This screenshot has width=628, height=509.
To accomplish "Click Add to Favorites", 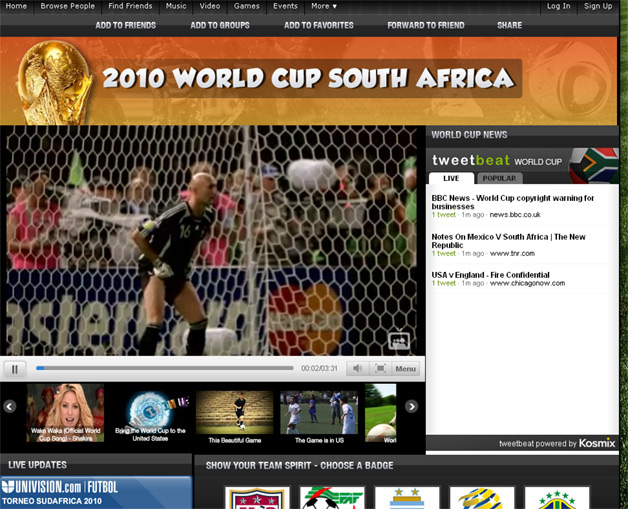I will [319, 25].
